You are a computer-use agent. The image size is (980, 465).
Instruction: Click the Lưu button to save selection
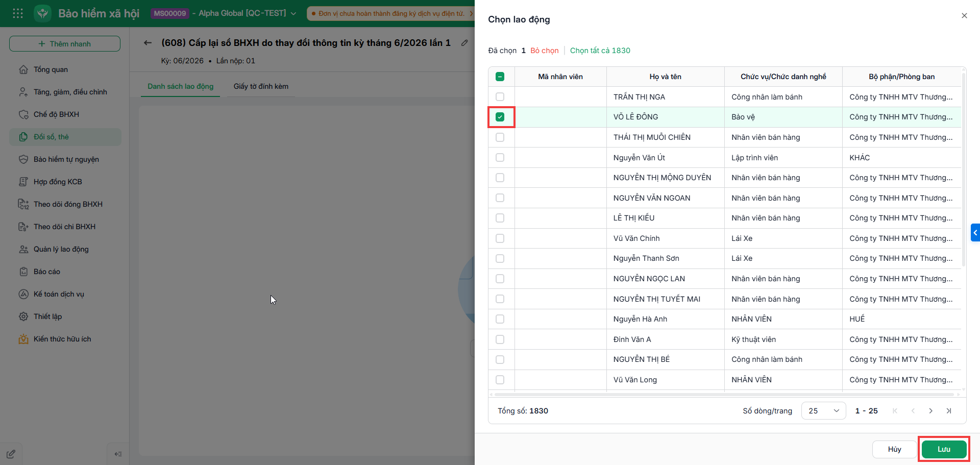pyautogui.click(x=944, y=449)
